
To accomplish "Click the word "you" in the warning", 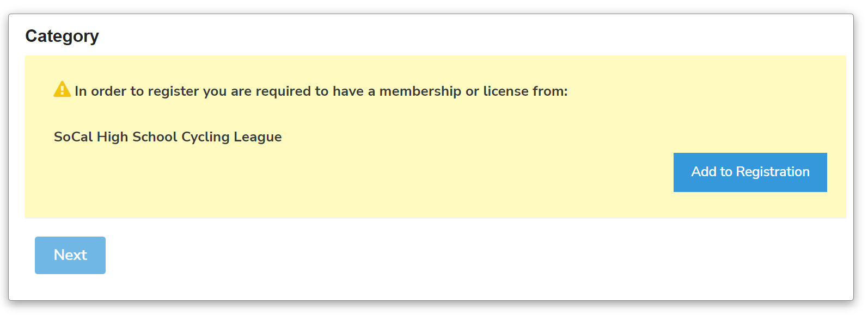I will click(215, 91).
